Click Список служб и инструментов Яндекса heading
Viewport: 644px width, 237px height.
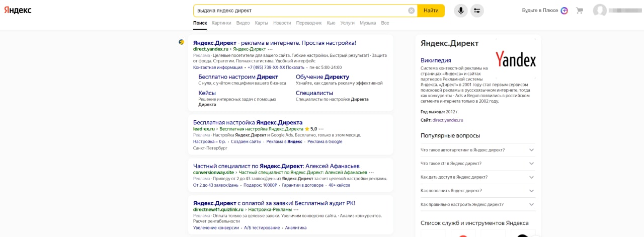474,223
